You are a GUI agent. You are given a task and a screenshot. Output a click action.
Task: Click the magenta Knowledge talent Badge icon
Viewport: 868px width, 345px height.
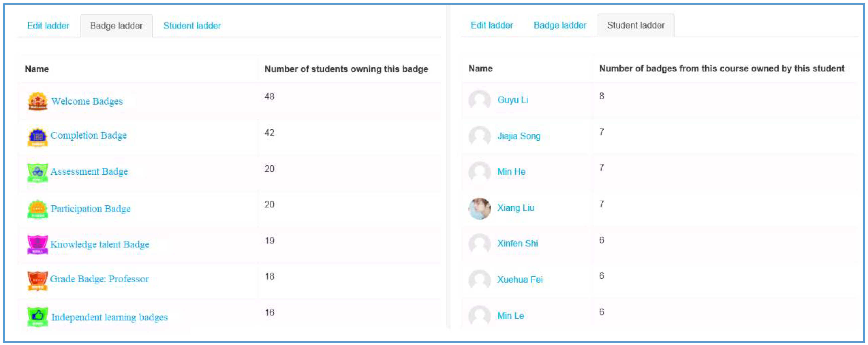coord(37,245)
